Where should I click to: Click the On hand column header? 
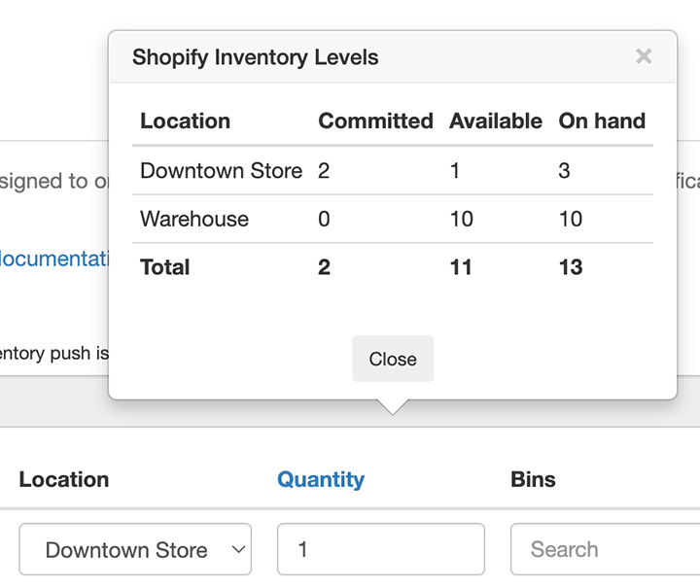tap(602, 121)
